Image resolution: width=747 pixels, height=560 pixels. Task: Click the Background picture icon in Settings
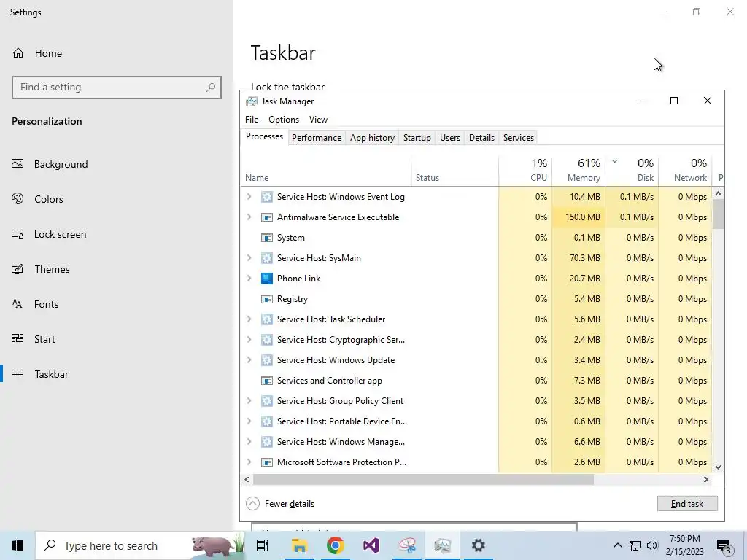[x=18, y=164]
